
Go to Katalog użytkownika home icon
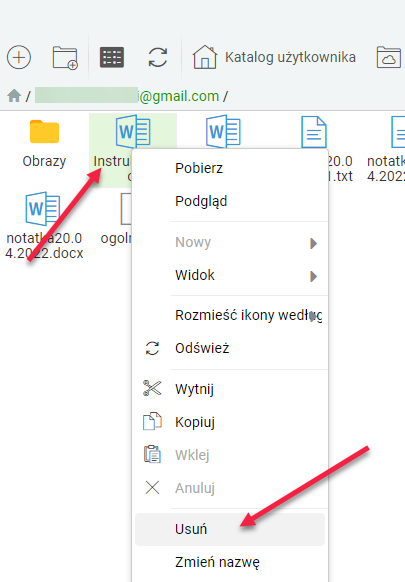(x=205, y=57)
